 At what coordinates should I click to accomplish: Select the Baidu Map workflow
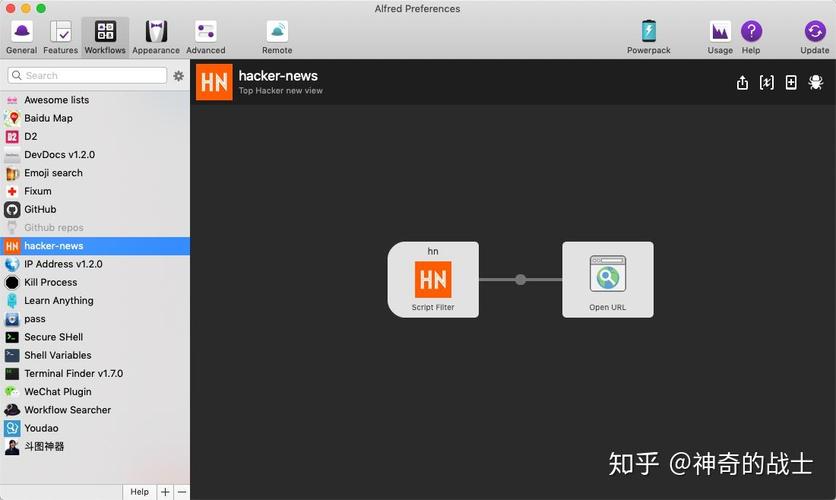[95, 118]
